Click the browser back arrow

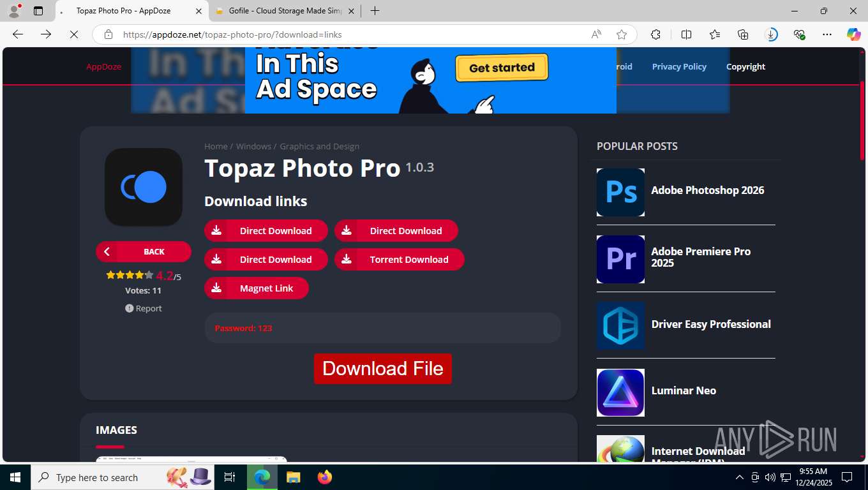pyautogui.click(x=18, y=34)
